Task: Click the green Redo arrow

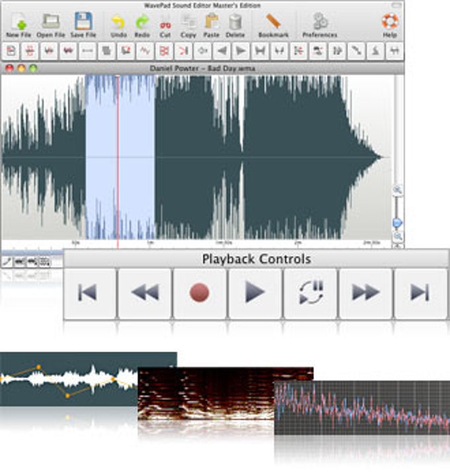Action: click(142, 26)
